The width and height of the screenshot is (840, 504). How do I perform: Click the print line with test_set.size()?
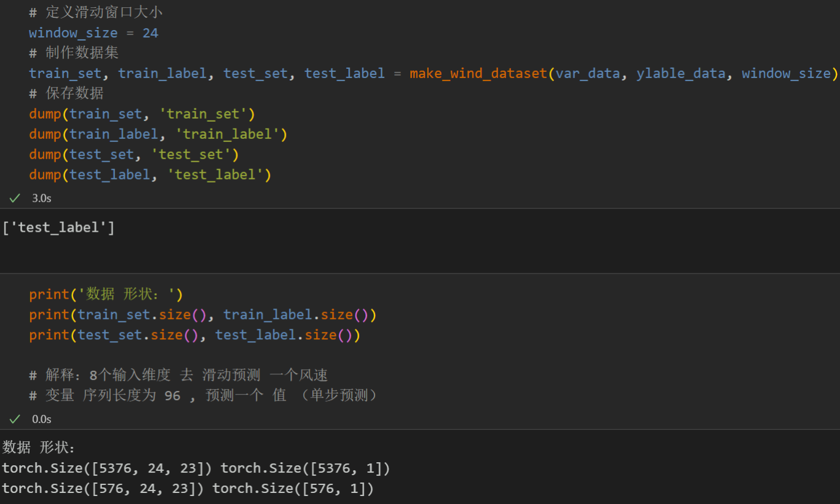[x=194, y=335]
